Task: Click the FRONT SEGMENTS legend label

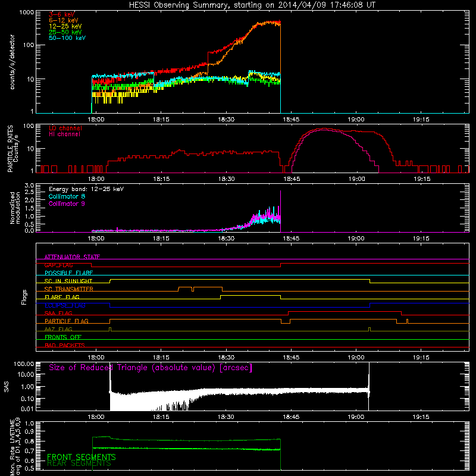Action: (82, 457)
